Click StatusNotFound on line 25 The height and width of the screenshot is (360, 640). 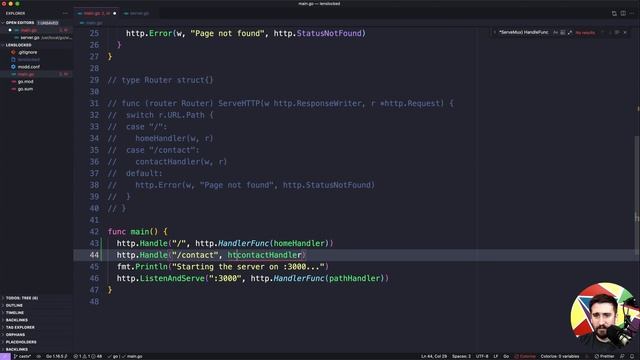pyautogui.click(x=329, y=33)
